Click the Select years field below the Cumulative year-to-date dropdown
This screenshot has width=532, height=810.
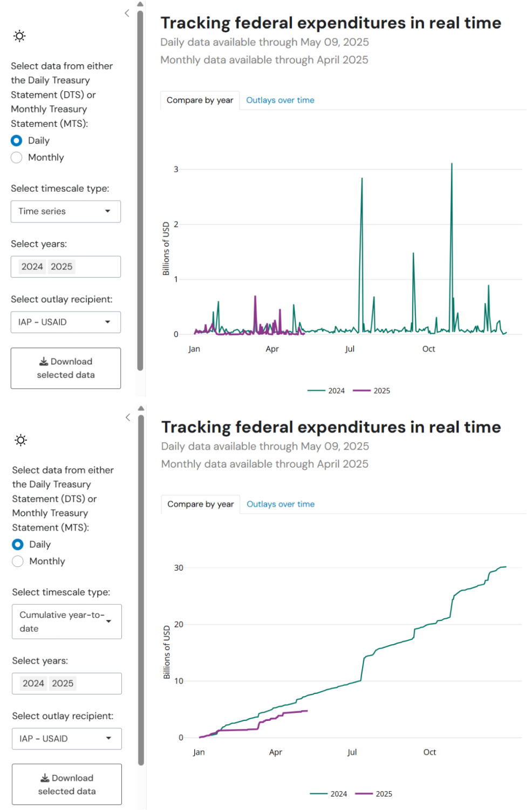click(x=97, y=684)
